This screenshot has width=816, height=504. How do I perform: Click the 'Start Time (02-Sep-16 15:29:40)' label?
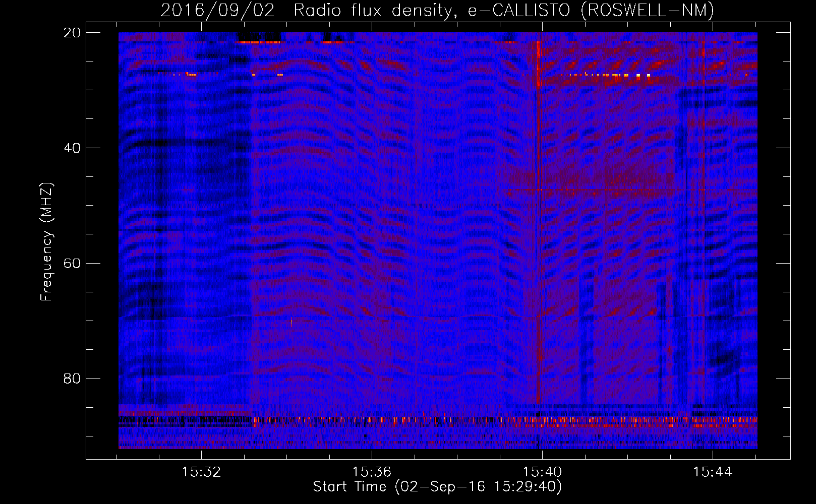coord(437,487)
